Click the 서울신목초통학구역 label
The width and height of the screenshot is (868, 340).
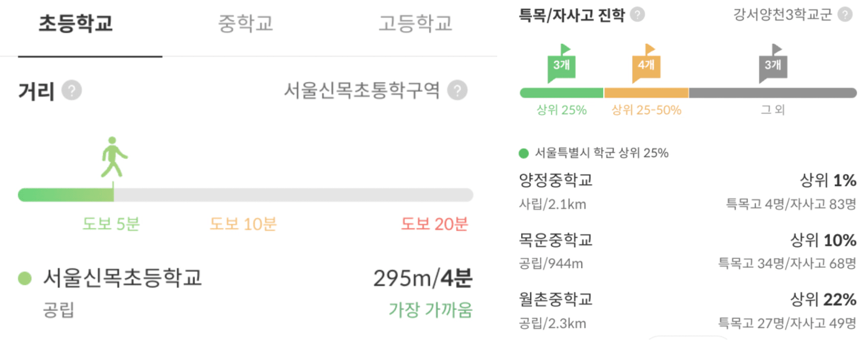(362, 90)
